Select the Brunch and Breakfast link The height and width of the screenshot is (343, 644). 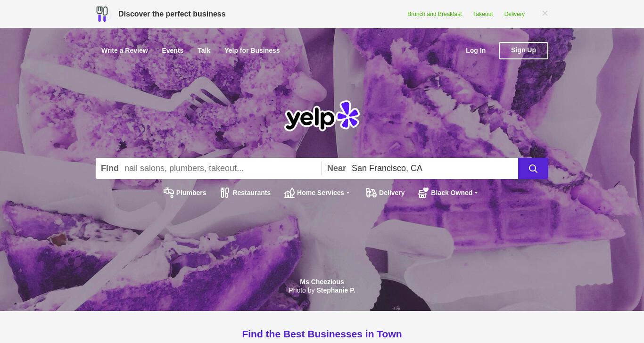point(435,14)
